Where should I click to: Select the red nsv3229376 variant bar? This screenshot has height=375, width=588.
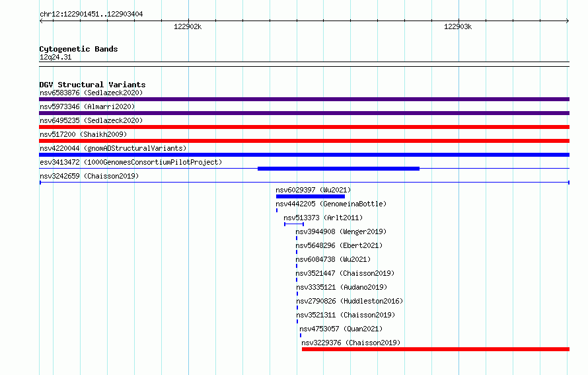[x=436, y=349]
